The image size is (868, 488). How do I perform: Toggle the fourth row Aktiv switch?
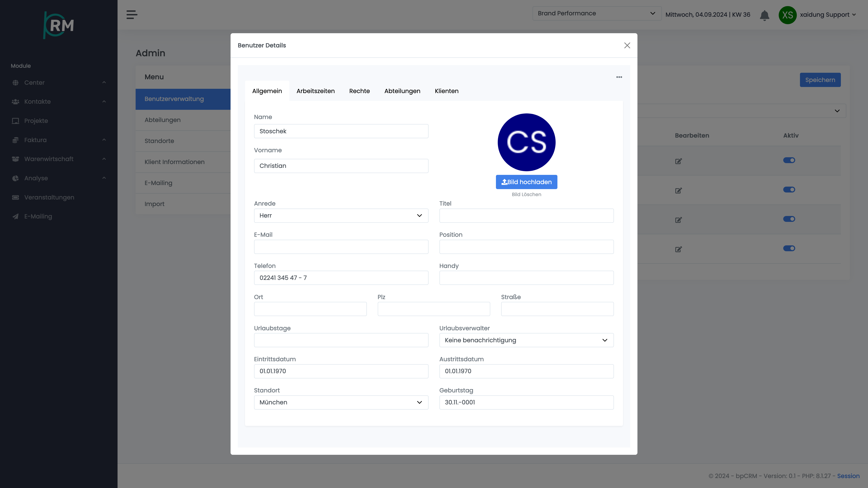click(789, 248)
